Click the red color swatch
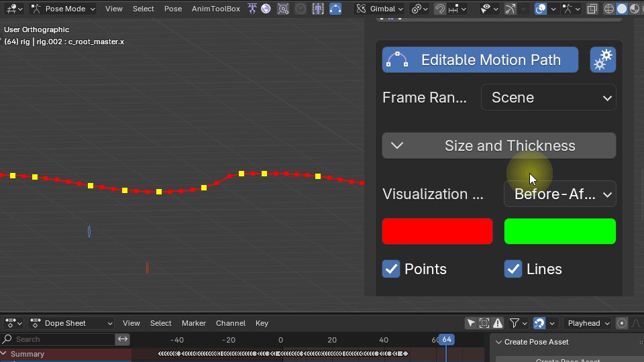This screenshot has height=362, width=644. [437, 231]
